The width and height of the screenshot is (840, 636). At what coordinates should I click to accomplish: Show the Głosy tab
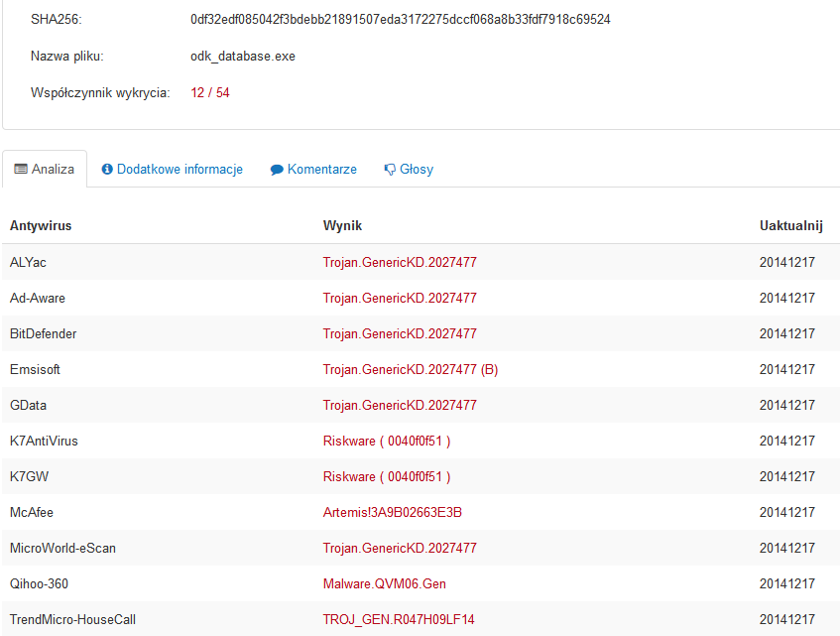(409, 170)
